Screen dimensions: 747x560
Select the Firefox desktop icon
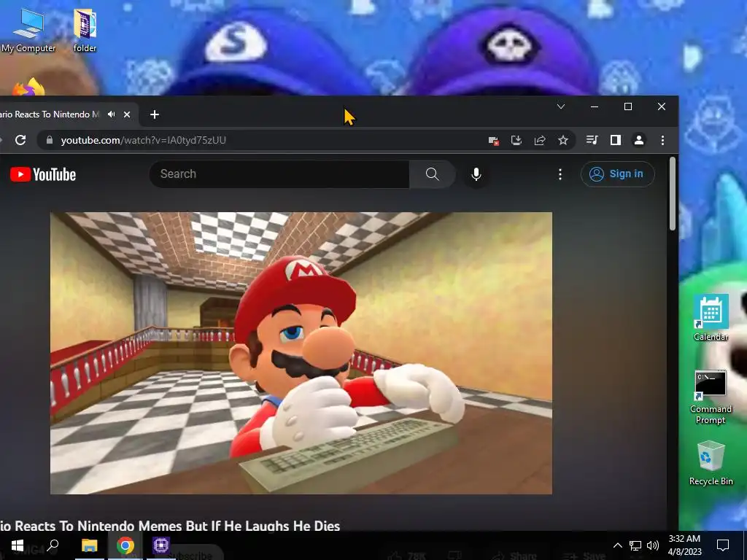point(28,87)
